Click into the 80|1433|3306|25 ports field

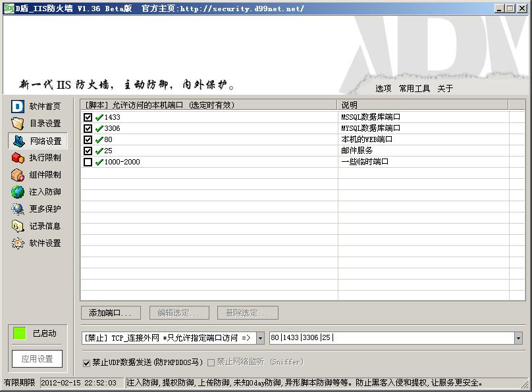[x=392, y=338]
